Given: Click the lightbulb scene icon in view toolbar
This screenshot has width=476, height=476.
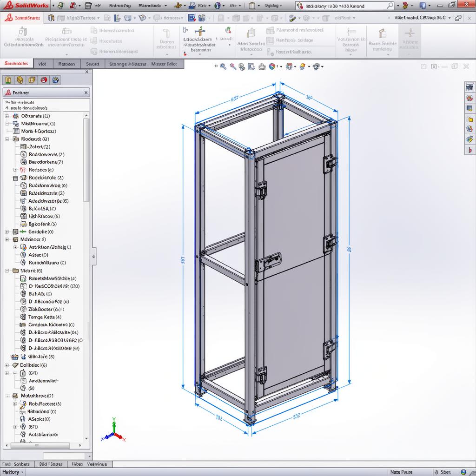Looking at the screenshot, I should point(302,66).
